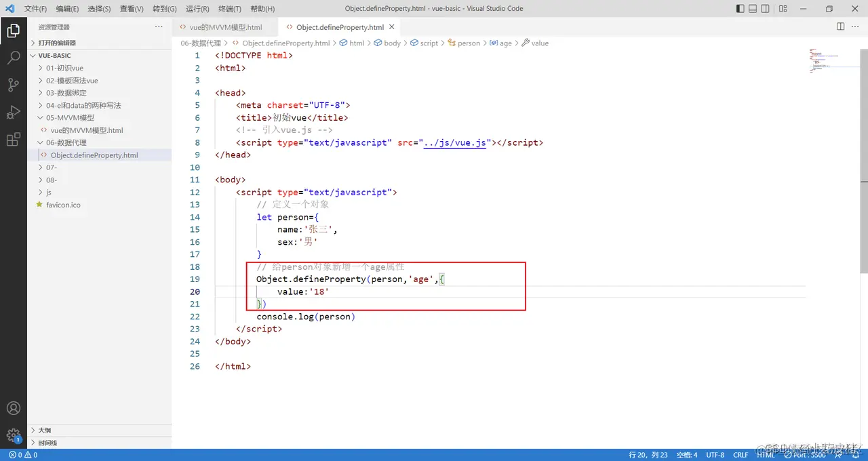Viewport: 868px width, 461px height.
Task: Collapse the 打开的编辑器 section
Action: tap(99, 43)
